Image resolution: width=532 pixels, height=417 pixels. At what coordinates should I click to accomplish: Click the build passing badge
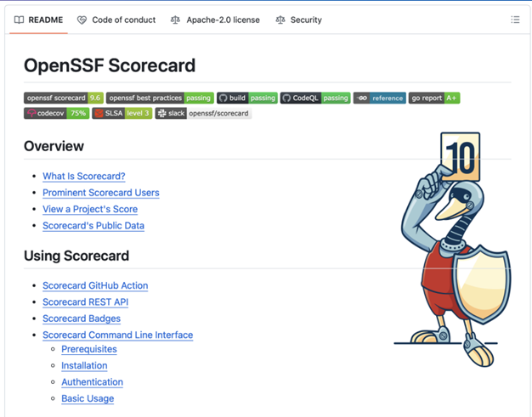pyautogui.click(x=247, y=98)
